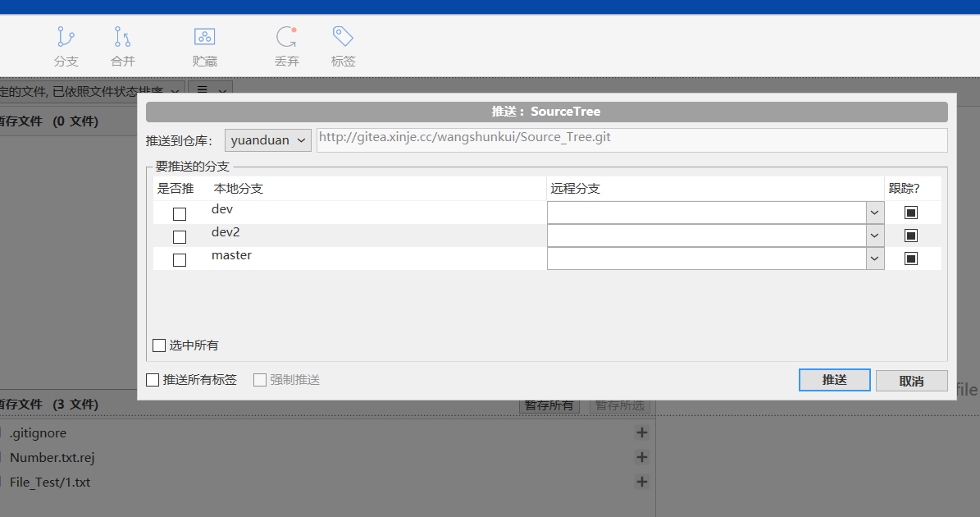The height and width of the screenshot is (517, 980).
Task: Check the push box for master branch
Action: (x=180, y=260)
